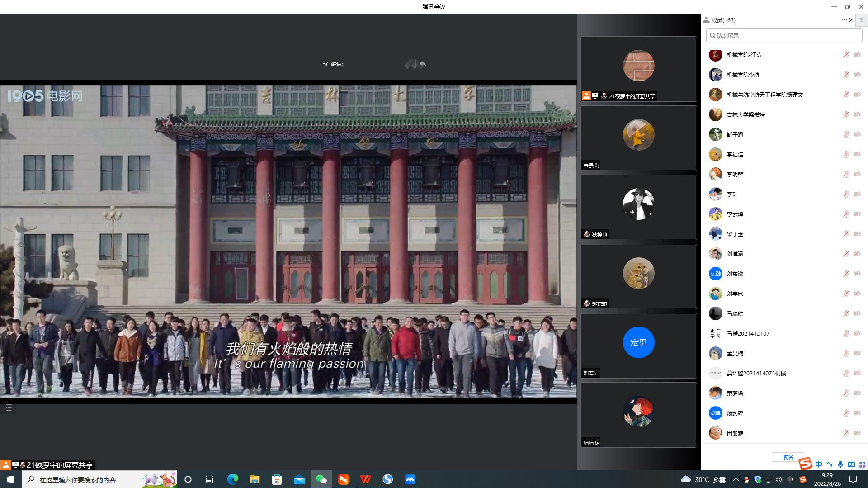
Task: Open the members panel more options (…) menu
Action: tap(844, 20)
